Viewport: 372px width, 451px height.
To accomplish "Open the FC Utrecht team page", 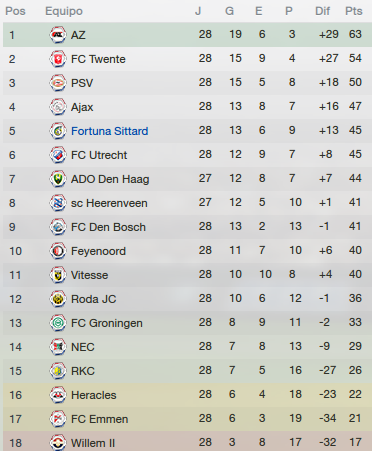I will pyautogui.click(x=99, y=155).
